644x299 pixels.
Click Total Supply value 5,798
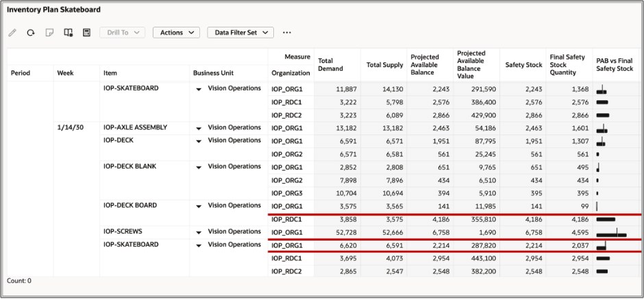(x=395, y=102)
